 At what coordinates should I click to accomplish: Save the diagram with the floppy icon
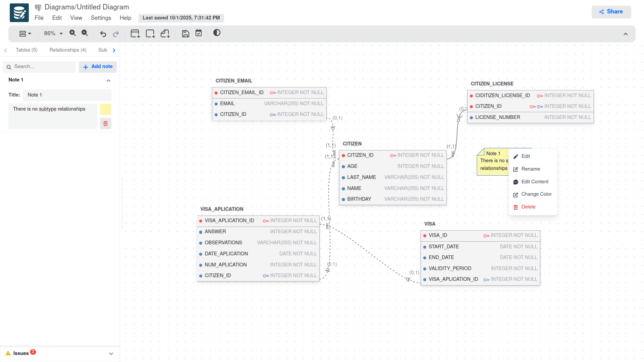[x=185, y=34]
